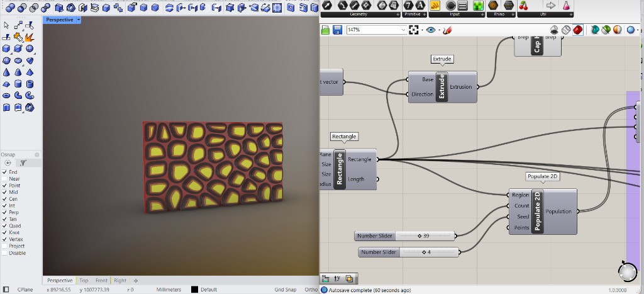Image resolution: width=644 pixels, height=294 pixels.
Task: Toggle the Mid osnap checkbox
Action: [x=4, y=192]
